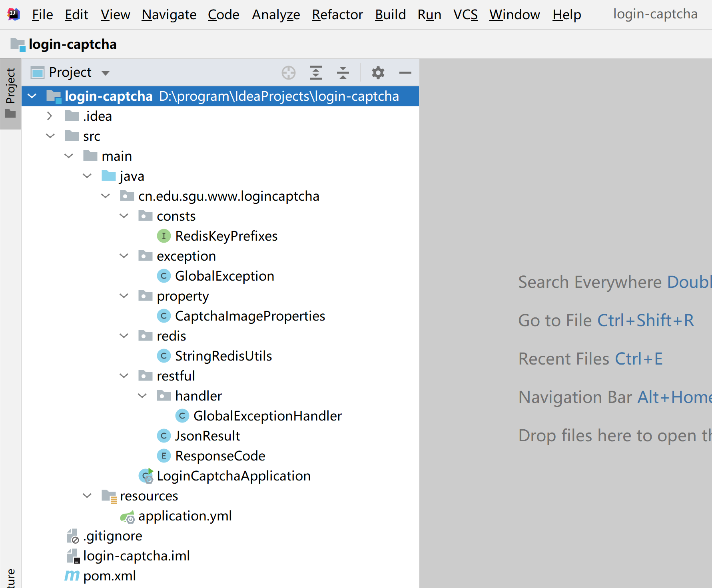Image resolution: width=712 pixels, height=588 pixels.
Task: Click the interface icon beside RedisKeyPrefixes
Action: point(164,236)
